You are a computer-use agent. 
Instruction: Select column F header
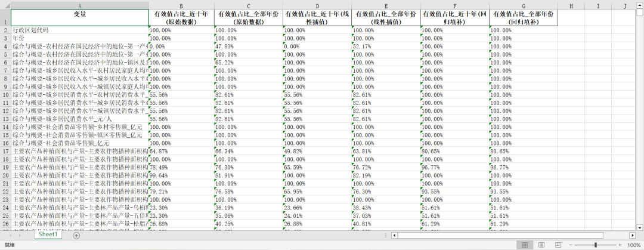tap(454, 5)
